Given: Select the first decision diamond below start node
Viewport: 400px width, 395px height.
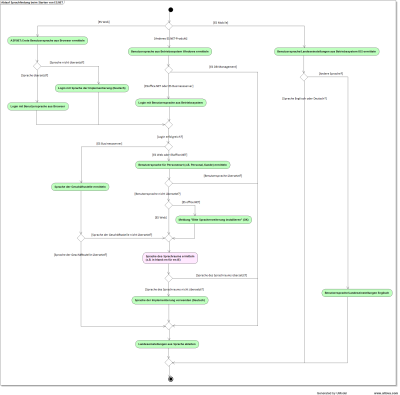Looking at the screenshot, I should [x=169, y=26].
